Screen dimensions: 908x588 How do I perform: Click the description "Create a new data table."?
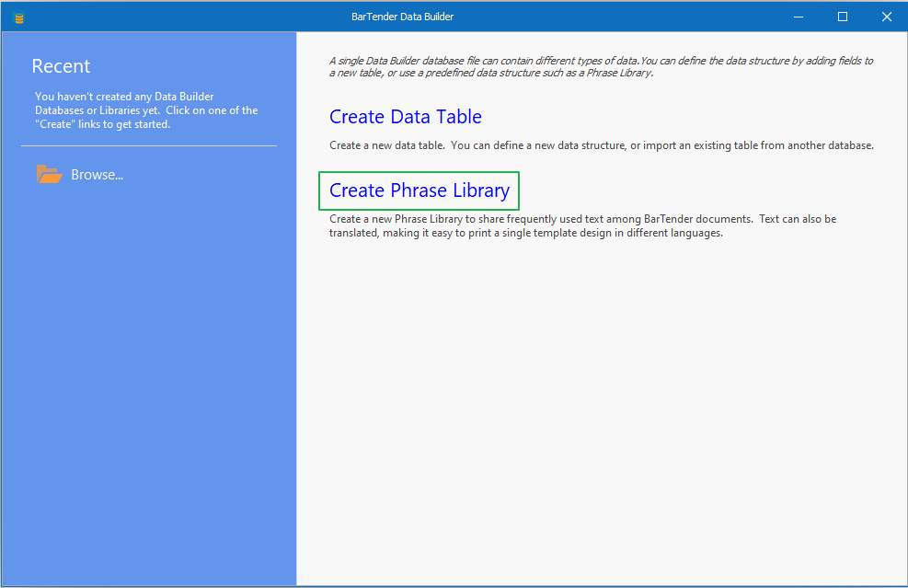pos(386,145)
